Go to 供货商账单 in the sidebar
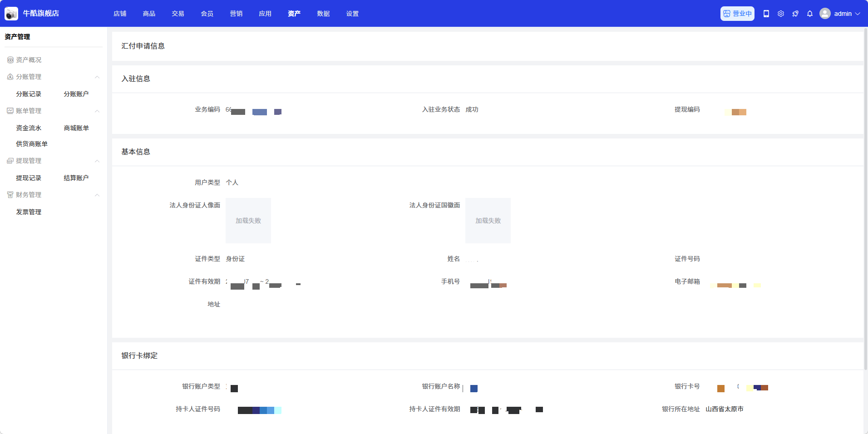 32,144
